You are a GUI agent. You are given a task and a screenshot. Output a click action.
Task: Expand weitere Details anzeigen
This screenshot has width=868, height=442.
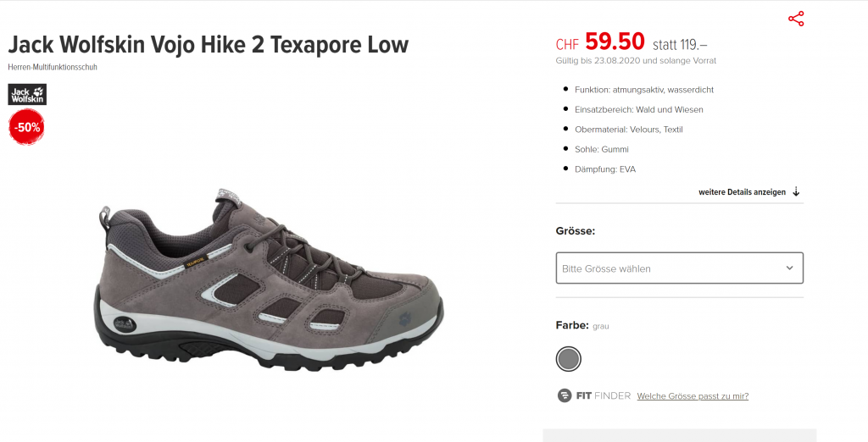point(742,192)
